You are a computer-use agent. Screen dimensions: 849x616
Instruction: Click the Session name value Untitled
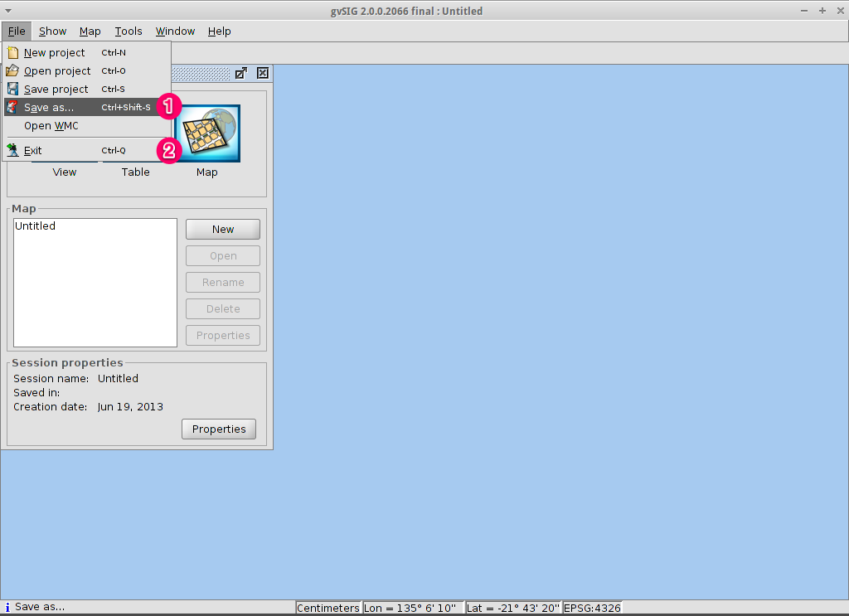[x=118, y=378]
